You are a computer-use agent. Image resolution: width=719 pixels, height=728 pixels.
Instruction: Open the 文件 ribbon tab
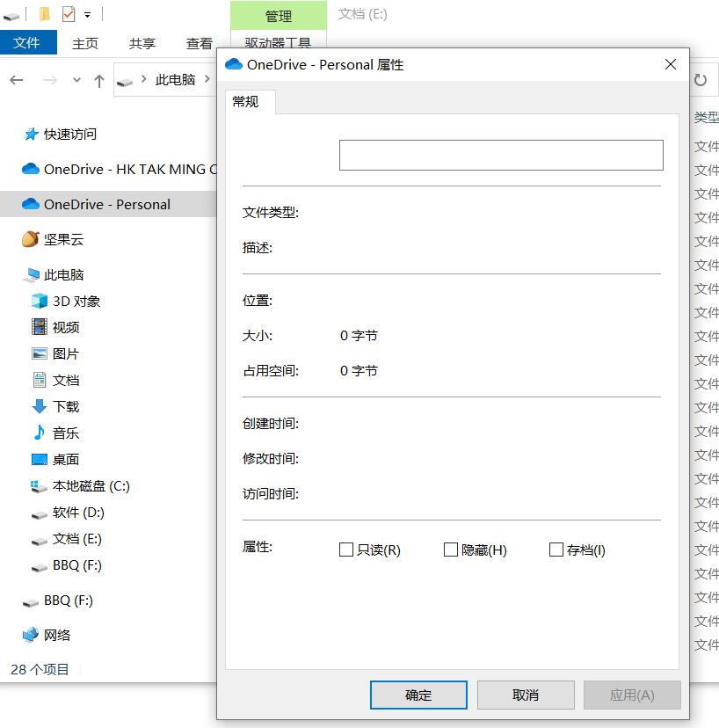28,43
